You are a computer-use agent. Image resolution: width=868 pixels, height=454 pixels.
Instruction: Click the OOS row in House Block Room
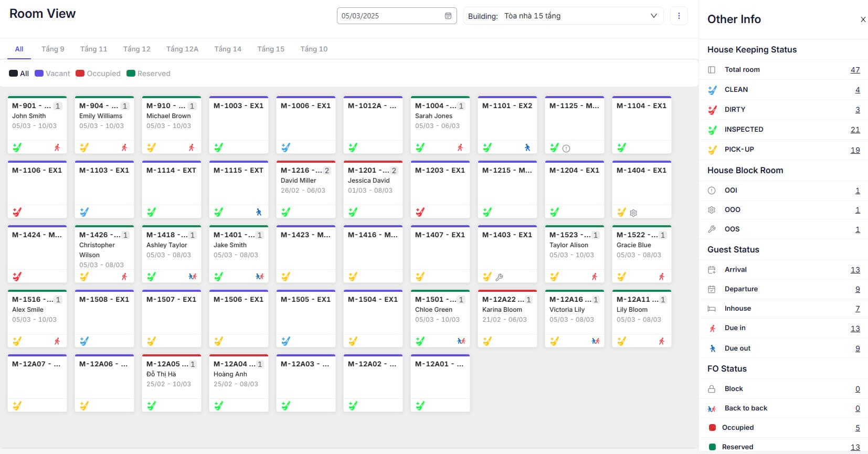[784, 229]
